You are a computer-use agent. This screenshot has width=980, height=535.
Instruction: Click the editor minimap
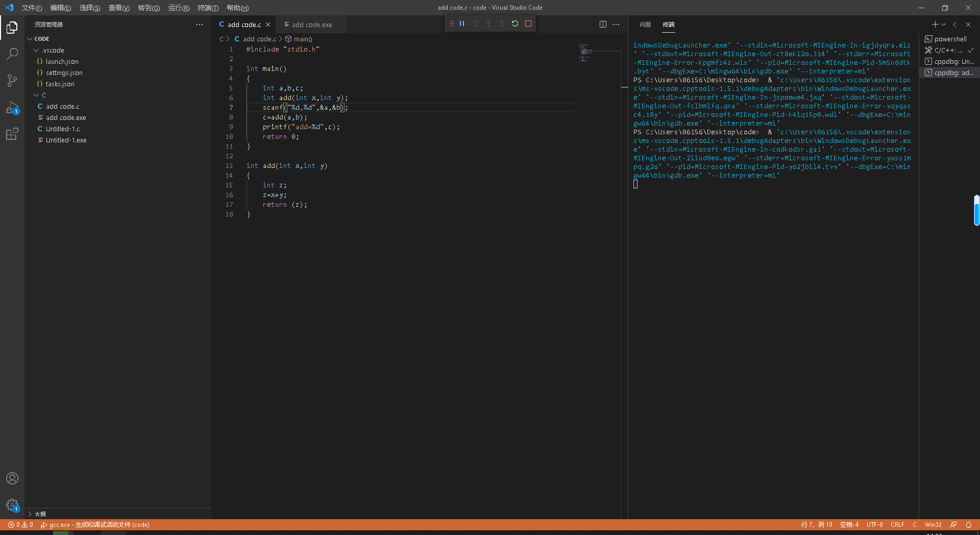click(599, 53)
